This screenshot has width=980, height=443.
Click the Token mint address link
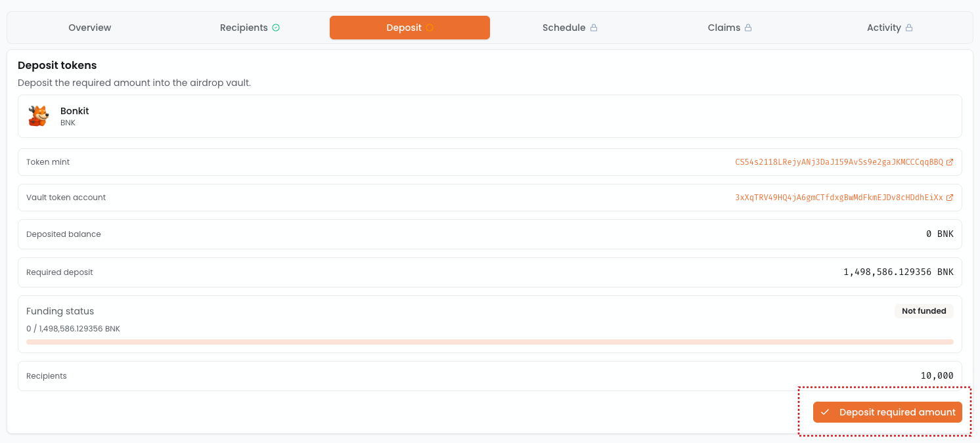point(839,162)
